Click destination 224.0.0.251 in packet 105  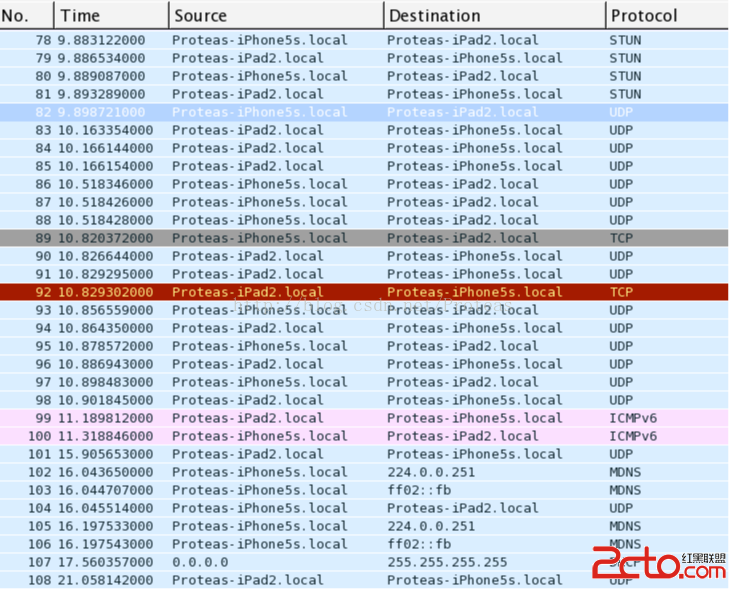(x=431, y=526)
